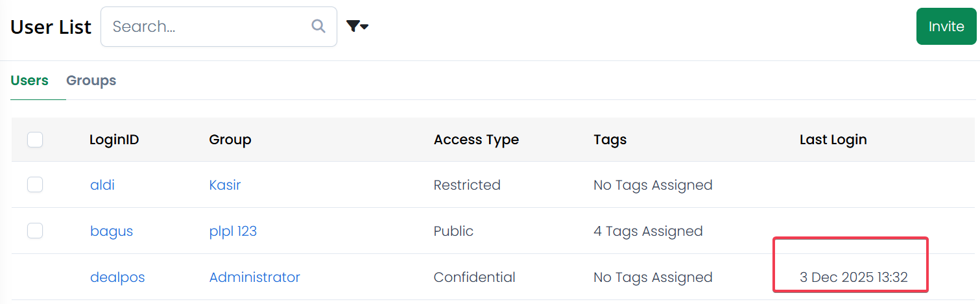The width and height of the screenshot is (980, 304).
Task: Focus the Search input field
Action: (208, 27)
